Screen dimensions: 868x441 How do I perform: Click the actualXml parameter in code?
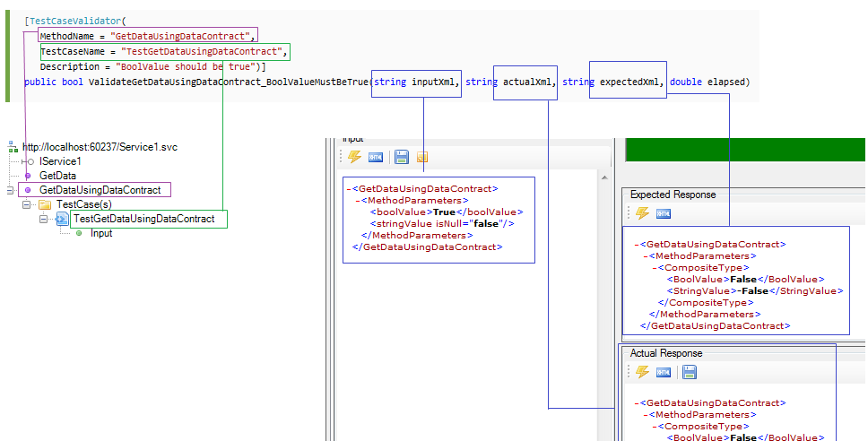click(x=527, y=82)
